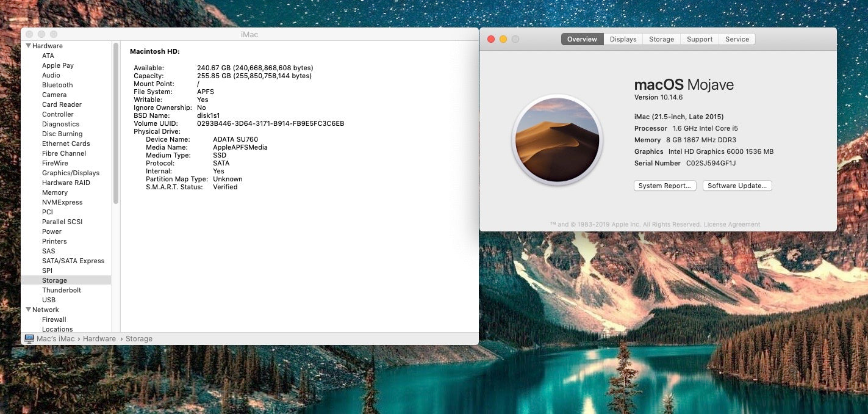The width and height of the screenshot is (868, 414).
Task: Open the Service tab
Action: point(737,39)
